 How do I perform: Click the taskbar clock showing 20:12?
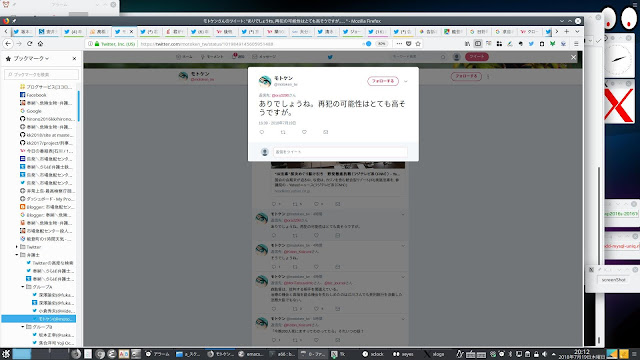pos(582,354)
